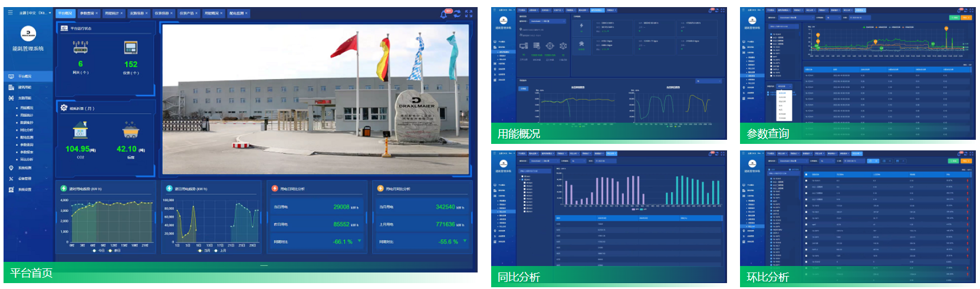The image size is (980, 289).
Task: Expand the 设备管理 sidebar menu
Action: [24, 178]
